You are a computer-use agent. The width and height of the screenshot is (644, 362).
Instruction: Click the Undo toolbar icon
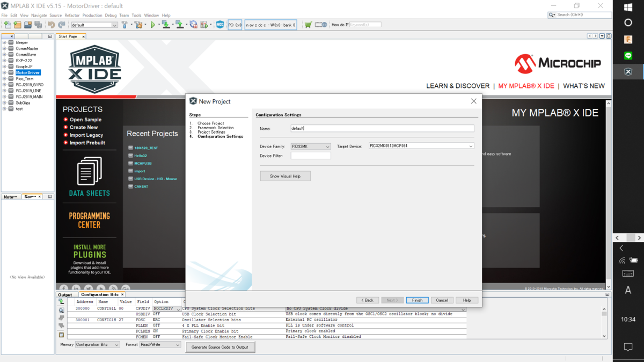click(x=52, y=25)
